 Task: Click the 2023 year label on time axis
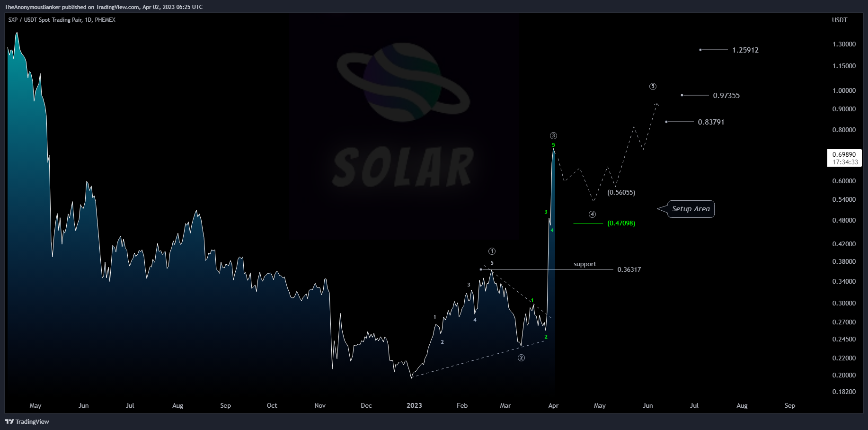click(x=414, y=405)
